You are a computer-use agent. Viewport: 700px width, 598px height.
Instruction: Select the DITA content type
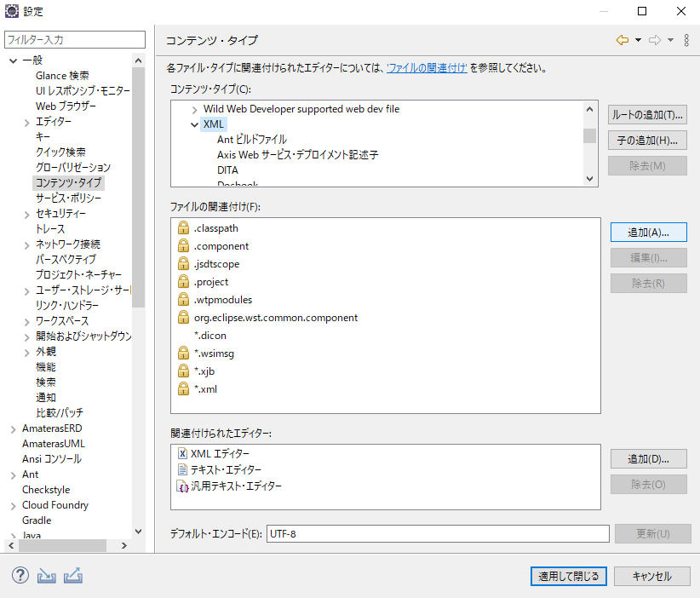(227, 170)
